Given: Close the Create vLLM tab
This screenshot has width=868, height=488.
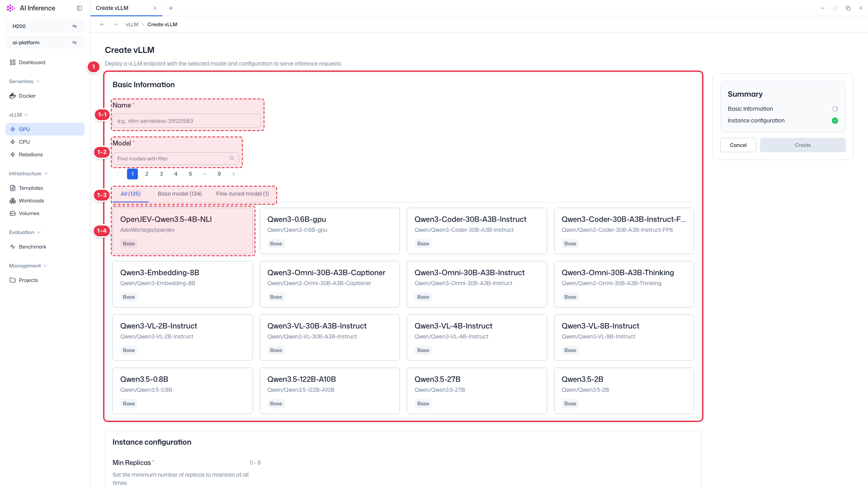Looking at the screenshot, I should pos(155,8).
